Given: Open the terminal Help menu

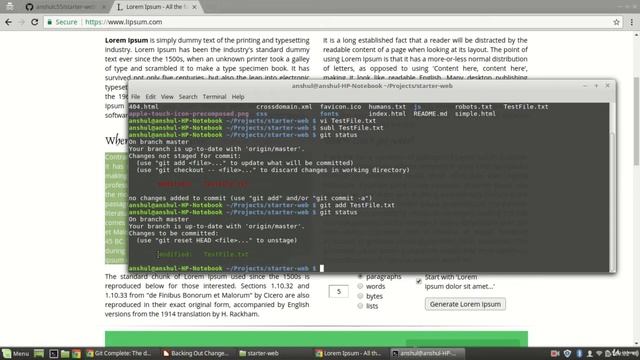Looking at the screenshot, I should point(238,97).
